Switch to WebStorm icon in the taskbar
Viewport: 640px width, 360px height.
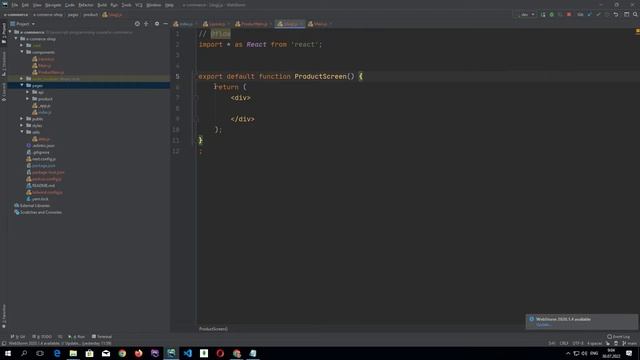click(171, 353)
